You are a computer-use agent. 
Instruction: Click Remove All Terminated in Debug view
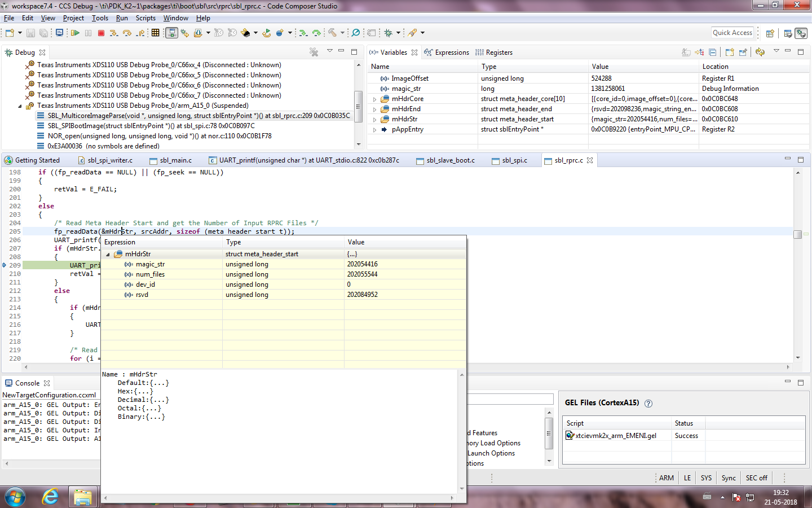coord(314,52)
